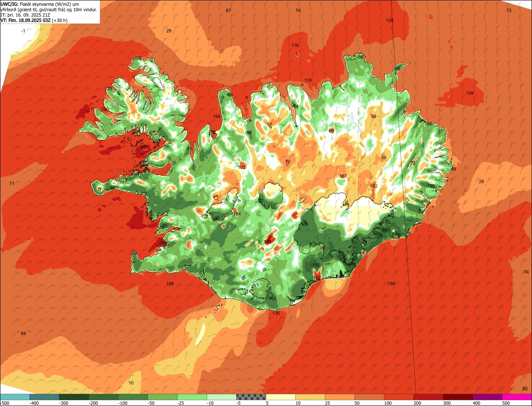Screen dimensions: 532x406
Task: Select the '187' value near the south coast
Action: pos(317,278)
